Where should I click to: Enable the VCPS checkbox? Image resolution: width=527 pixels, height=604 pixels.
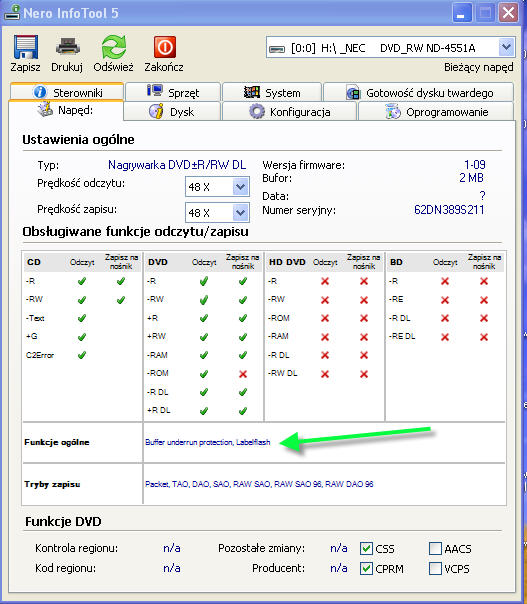(x=435, y=569)
